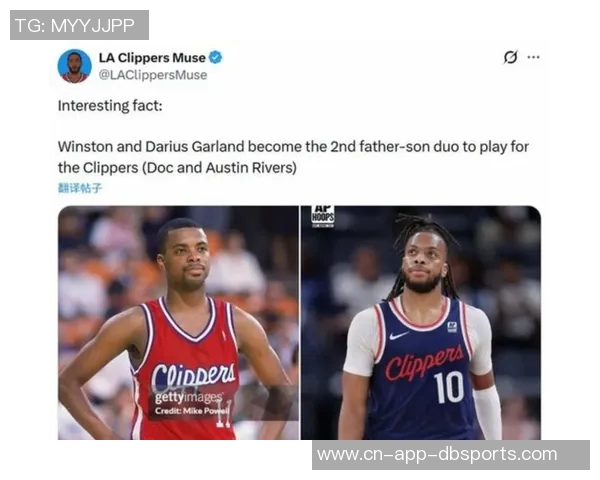
Task: Click the AP Hoops logo on right photo
Action: (x=323, y=216)
